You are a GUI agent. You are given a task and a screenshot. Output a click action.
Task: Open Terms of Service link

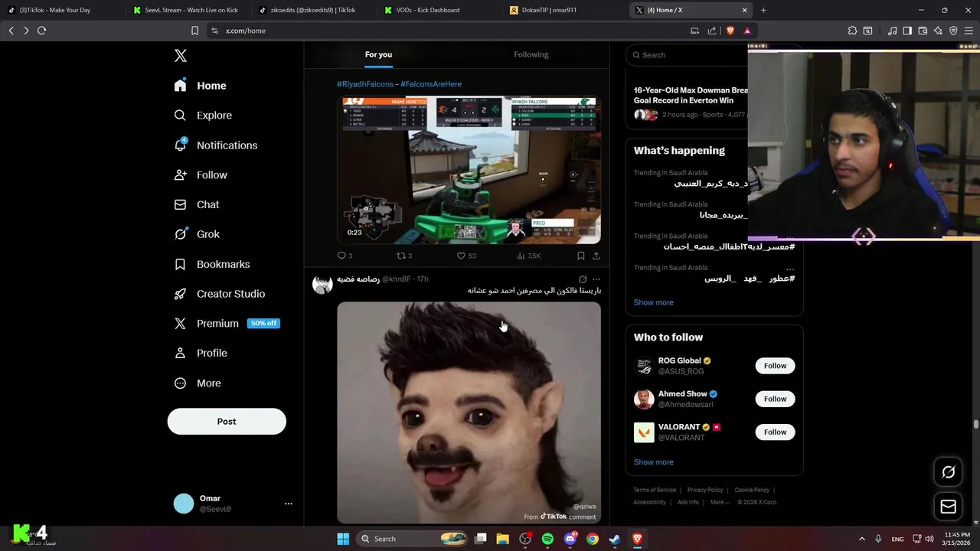click(x=655, y=490)
